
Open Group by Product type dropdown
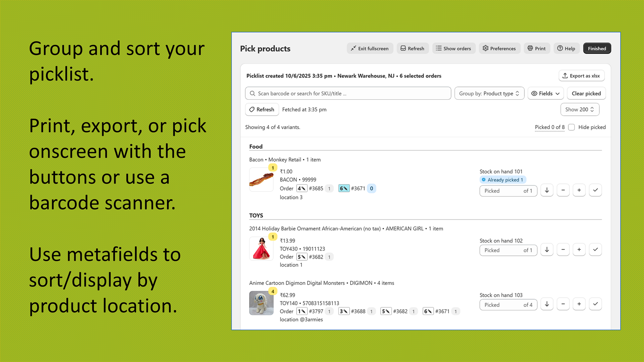pos(489,93)
